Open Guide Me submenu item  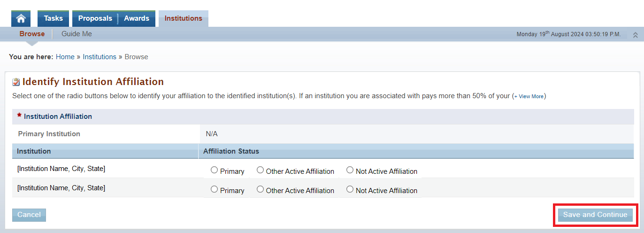pyautogui.click(x=77, y=34)
